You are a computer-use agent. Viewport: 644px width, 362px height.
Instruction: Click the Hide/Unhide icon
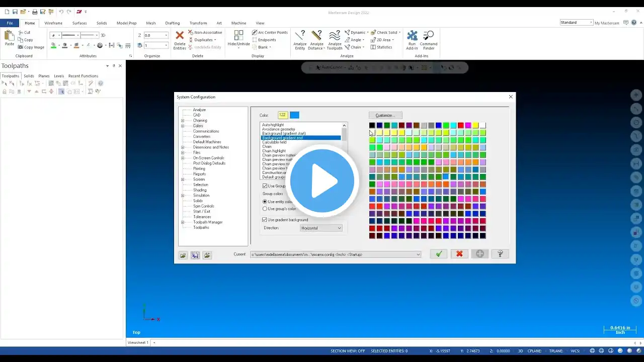(x=238, y=36)
